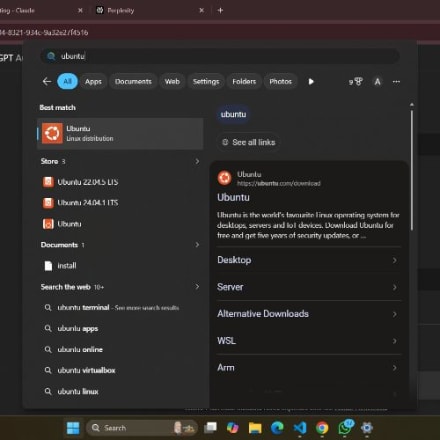Open the Ubuntu best match result

pyautogui.click(x=120, y=133)
